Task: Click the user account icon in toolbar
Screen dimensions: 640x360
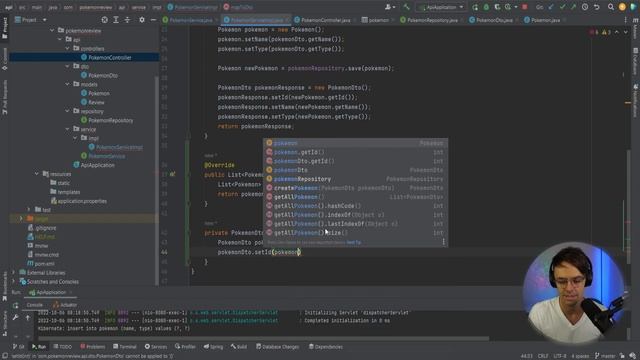Action: tap(389, 7)
